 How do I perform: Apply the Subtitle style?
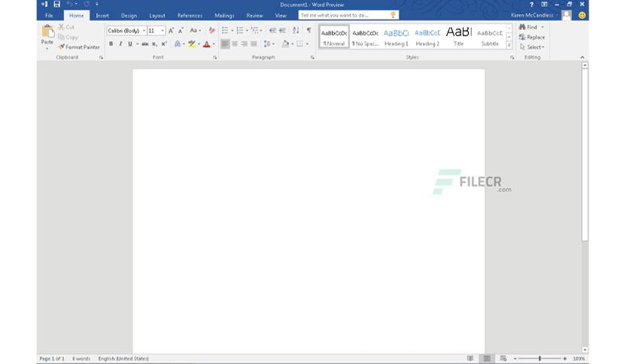[x=490, y=37]
